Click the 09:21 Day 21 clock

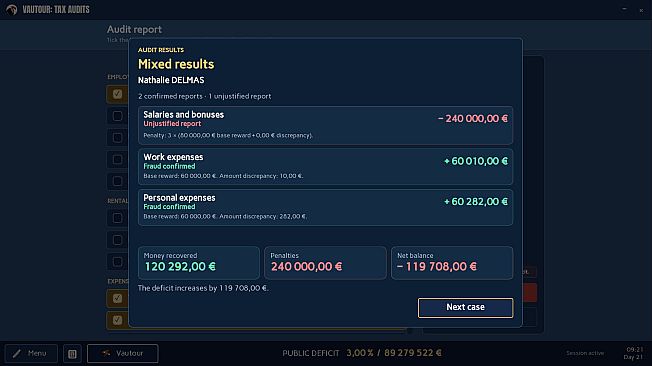[x=634, y=353]
